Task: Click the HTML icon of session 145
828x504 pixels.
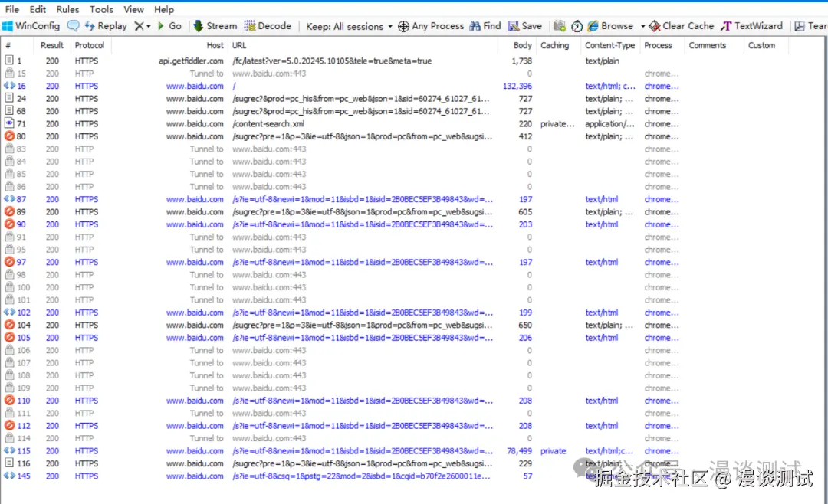Action: (x=9, y=476)
